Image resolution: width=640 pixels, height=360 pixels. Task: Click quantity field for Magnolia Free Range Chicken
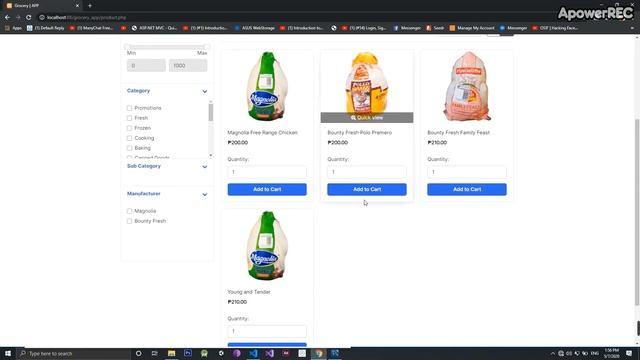pos(267,172)
